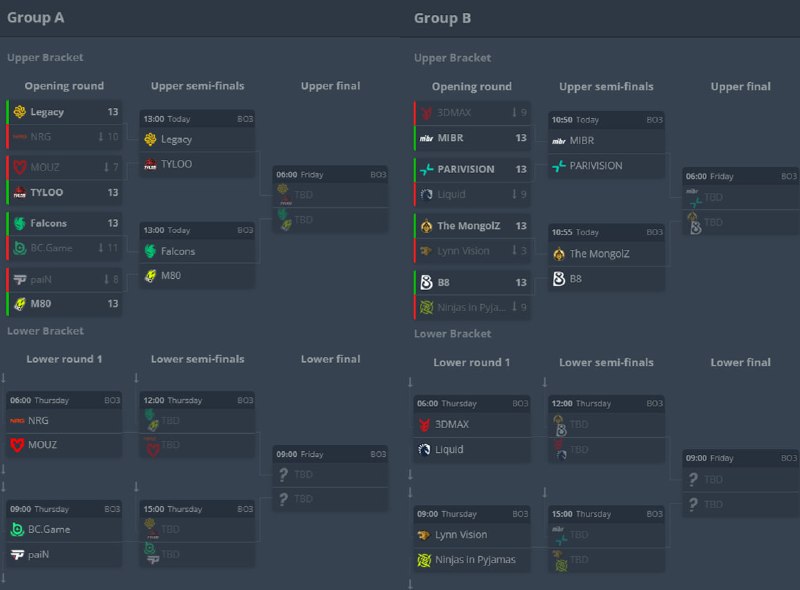Click the NRG logo in Lower round 1
Viewport: 800px width, 590px height.
pyautogui.click(x=17, y=421)
